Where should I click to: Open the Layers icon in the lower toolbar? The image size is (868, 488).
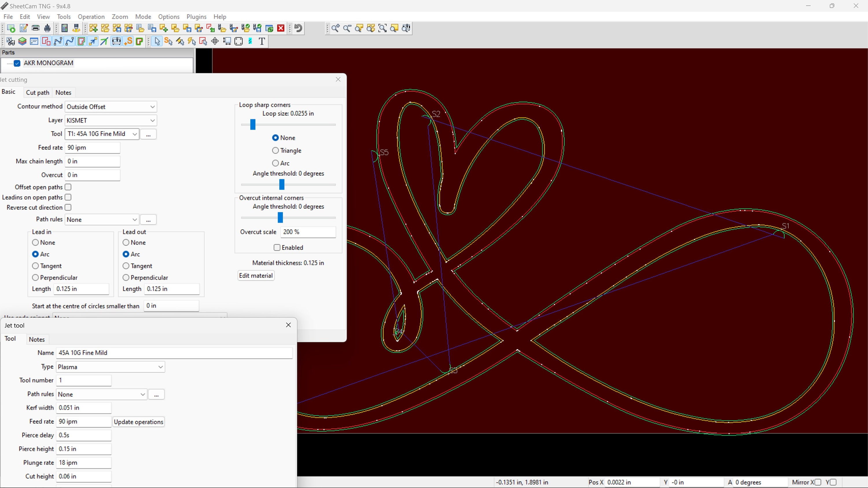click(x=22, y=41)
